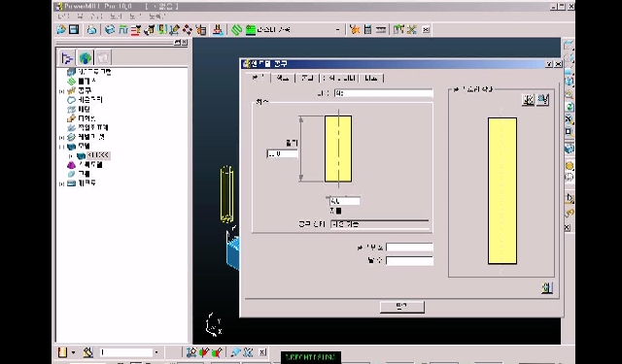Click the first icon above yellow tool preview
This screenshot has width=622, height=364.
click(x=528, y=100)
